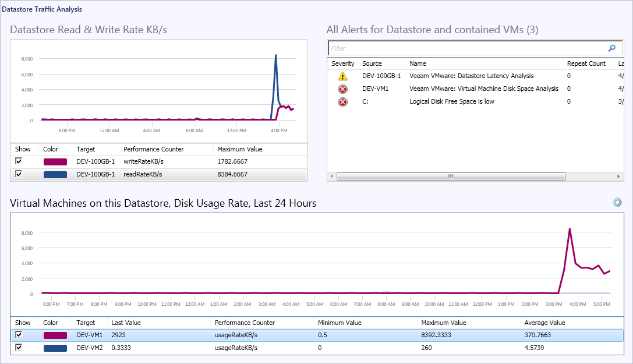
Task: Click the blue DEV-VM2 color swatch
Action: pos(55,348)
